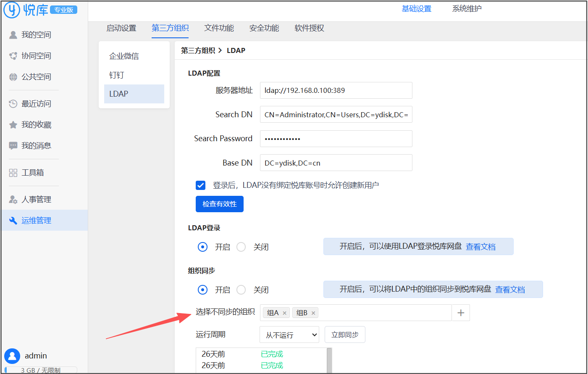
Task: Click the 悦库 logo icon
Action: (x=12, y=10)
